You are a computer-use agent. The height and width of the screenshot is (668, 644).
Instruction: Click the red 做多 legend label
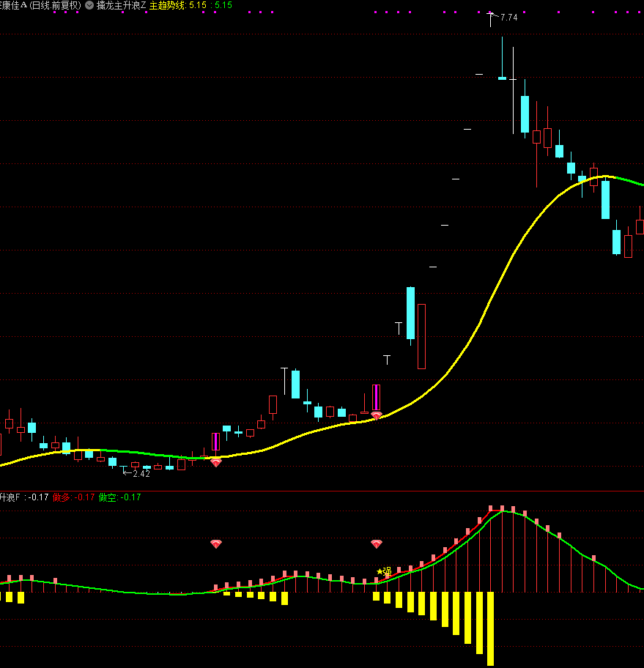[62, 497]
